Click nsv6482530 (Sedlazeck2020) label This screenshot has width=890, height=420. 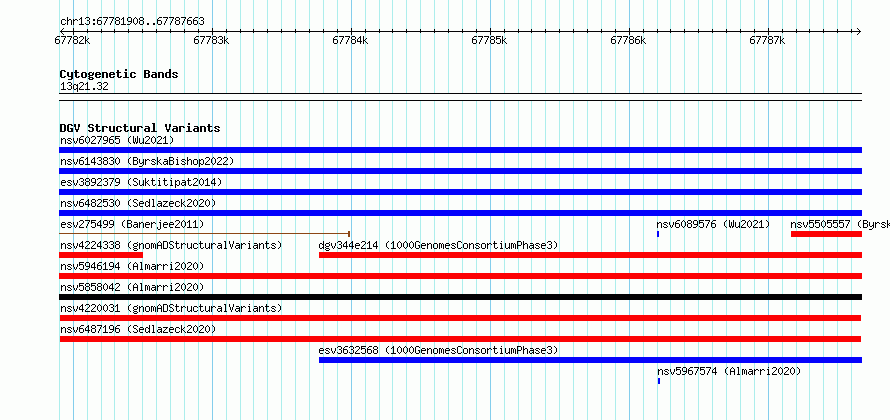[x=138, y=203]
